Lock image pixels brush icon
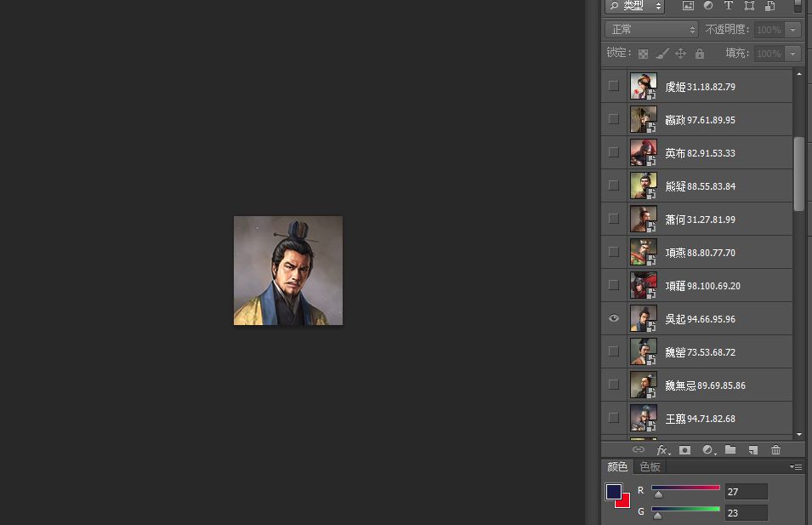The image size is (812, 525). tap(662, 54)
